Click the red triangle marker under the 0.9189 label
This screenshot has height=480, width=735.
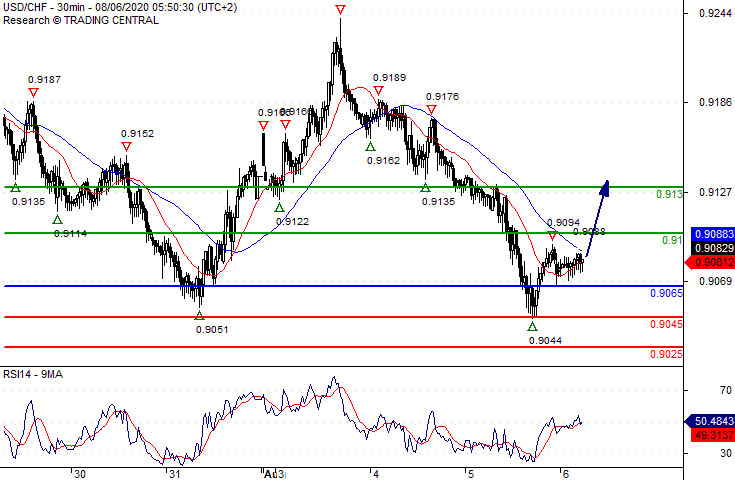[378, 90]
